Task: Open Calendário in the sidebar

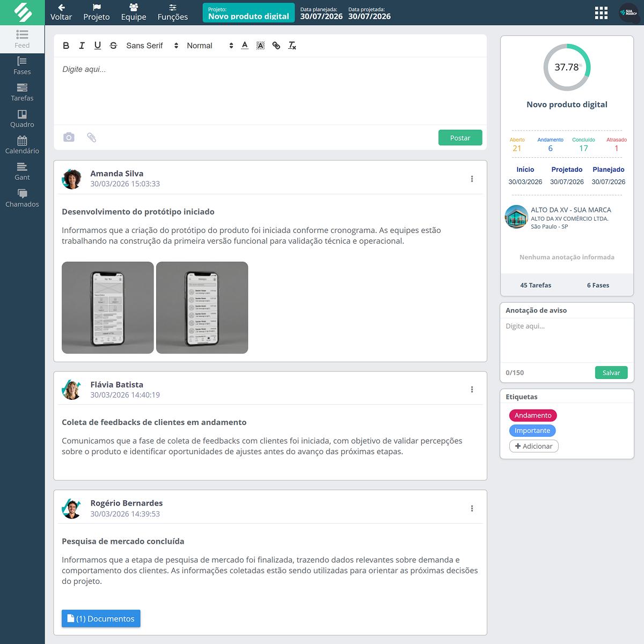Action: (22, 145)
